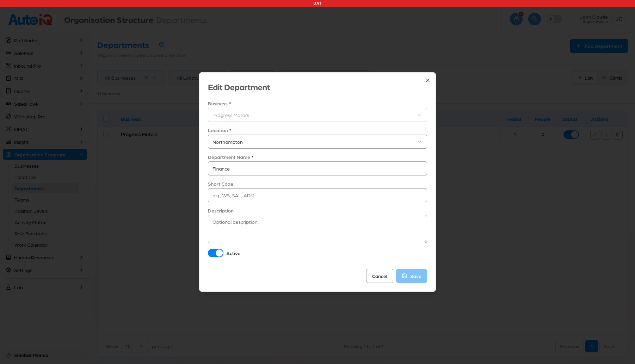Click the Short Code input field
Screen dimensions: 635x364
(317, 195)
